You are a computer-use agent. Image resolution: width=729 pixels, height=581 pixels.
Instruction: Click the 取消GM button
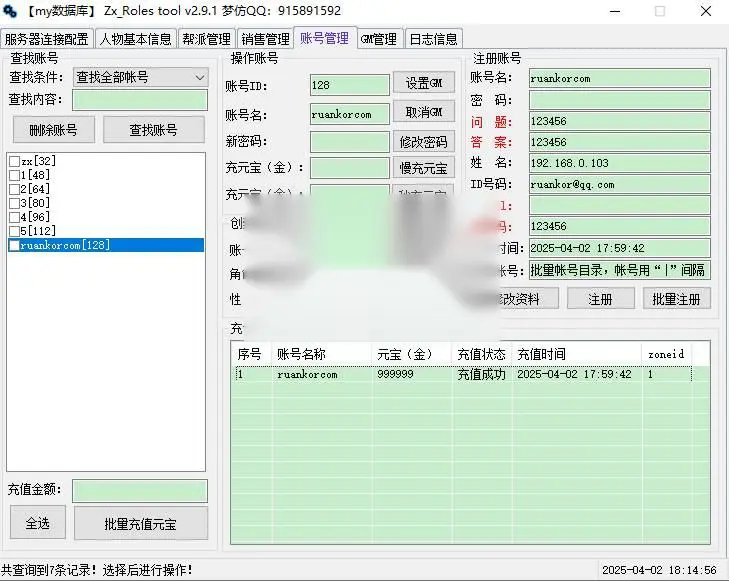pos(424,112)
